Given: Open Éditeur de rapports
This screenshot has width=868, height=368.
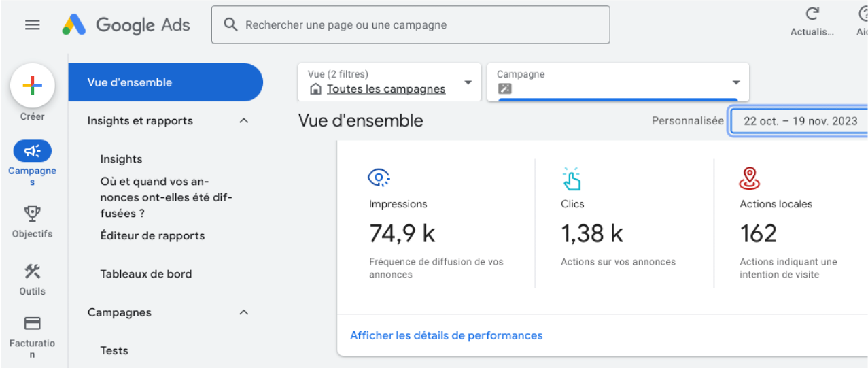Looking at the screenshot, I should coord(152,236).
